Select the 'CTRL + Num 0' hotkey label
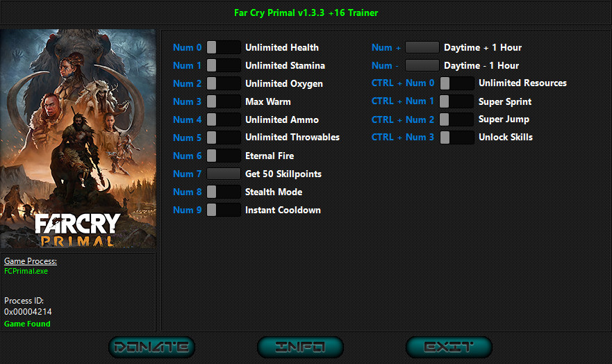The width and height of the screenshot is (612, 364). pos(403,83)
